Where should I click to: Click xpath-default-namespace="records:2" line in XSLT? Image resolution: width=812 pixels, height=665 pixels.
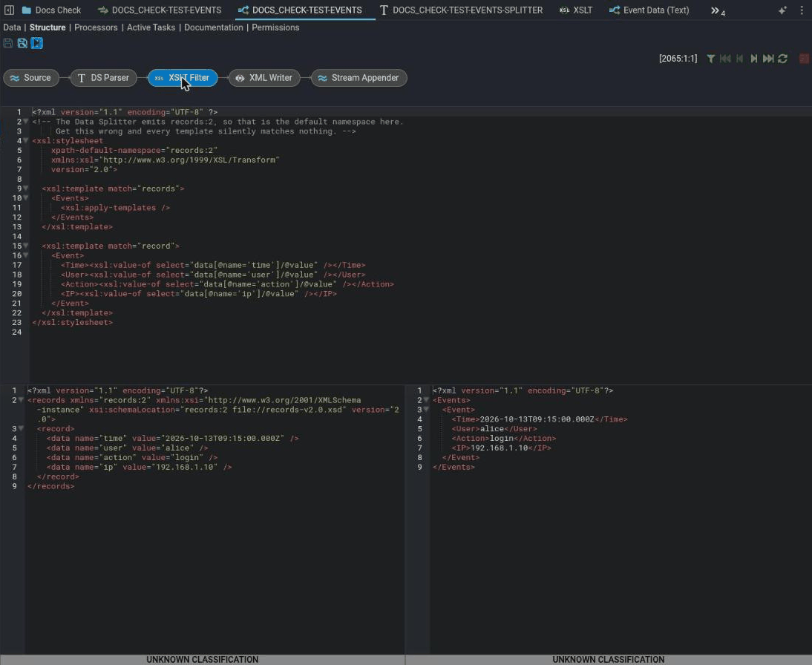(x=134, y=150)
